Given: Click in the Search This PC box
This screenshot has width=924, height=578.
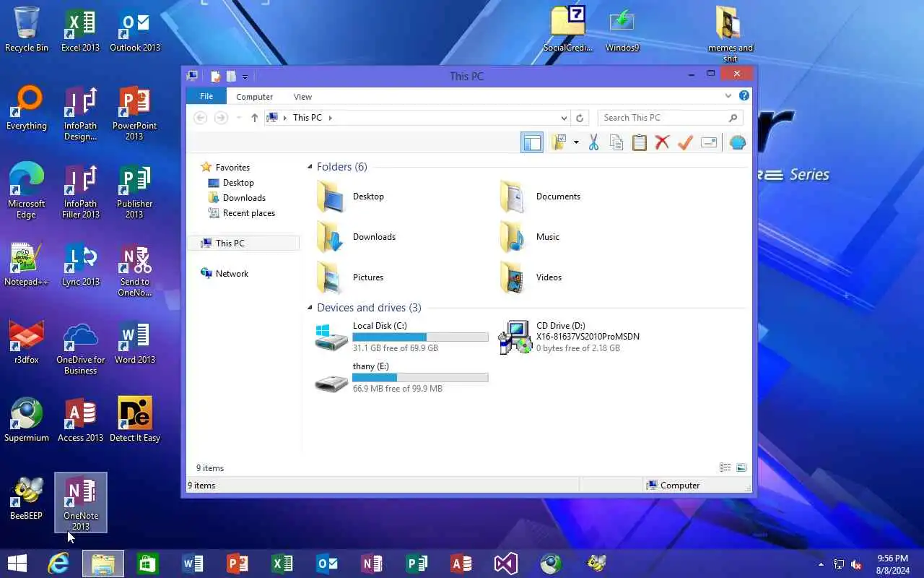Looking at the screenshot, I should (663, 118).
